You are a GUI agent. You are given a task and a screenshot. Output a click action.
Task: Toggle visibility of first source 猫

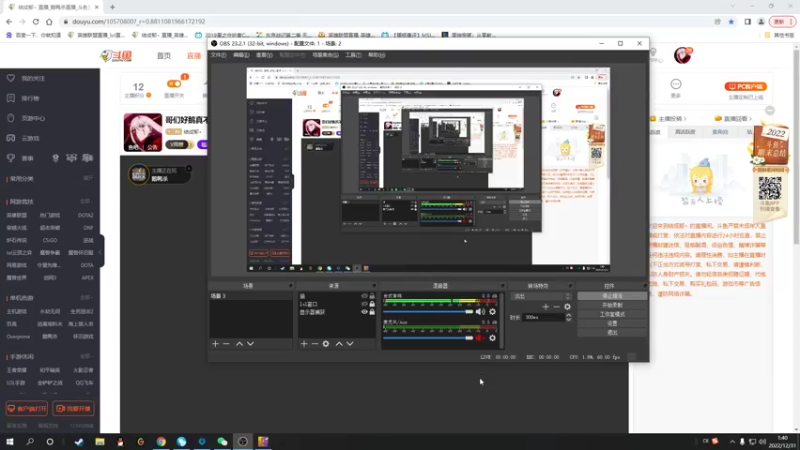(364, 296)
